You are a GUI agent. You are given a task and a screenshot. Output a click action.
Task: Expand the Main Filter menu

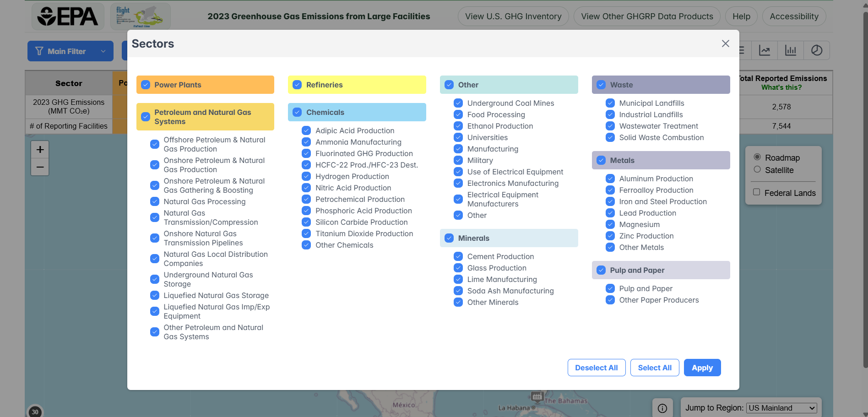[70, 51]
